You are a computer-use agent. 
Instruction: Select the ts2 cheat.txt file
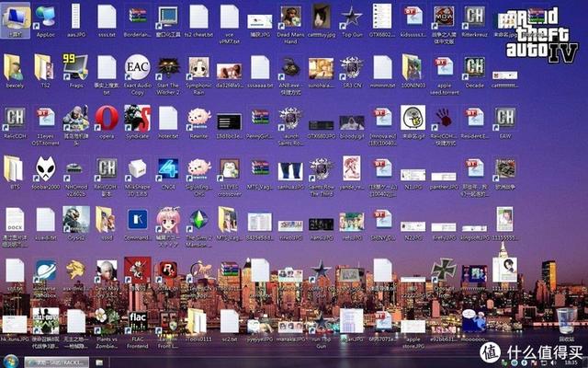tap(198, 17)
